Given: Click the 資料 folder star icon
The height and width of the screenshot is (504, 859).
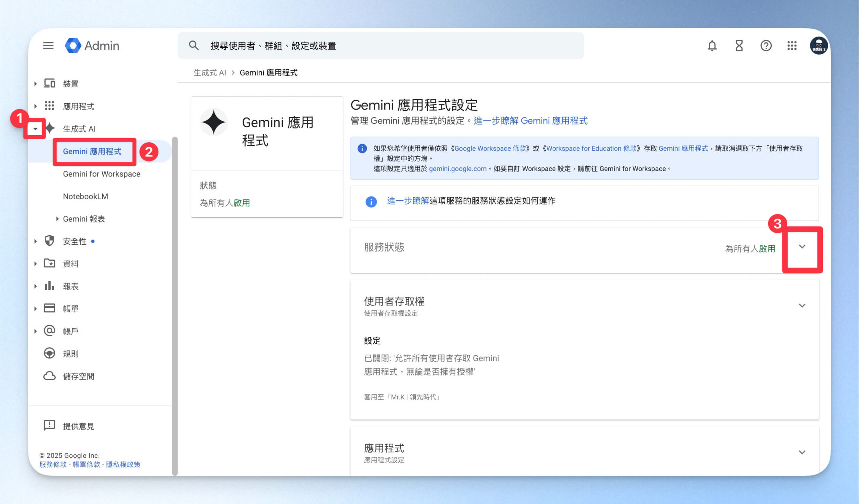Looking at the screenshot, I should pos(49,263).
